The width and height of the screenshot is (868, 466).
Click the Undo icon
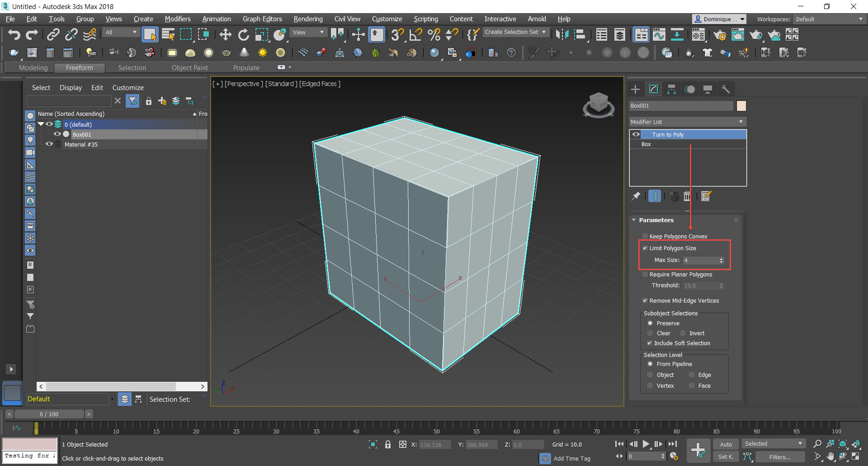[13, 34]
